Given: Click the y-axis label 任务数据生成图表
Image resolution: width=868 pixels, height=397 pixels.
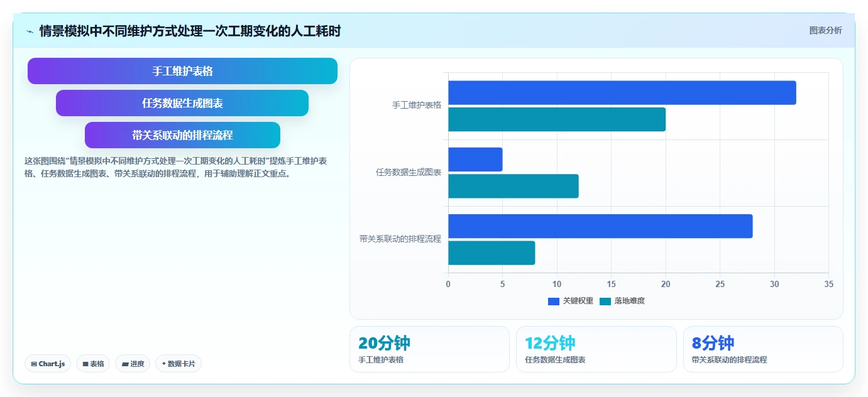Looking at the screenshot, I should point(409,172).
